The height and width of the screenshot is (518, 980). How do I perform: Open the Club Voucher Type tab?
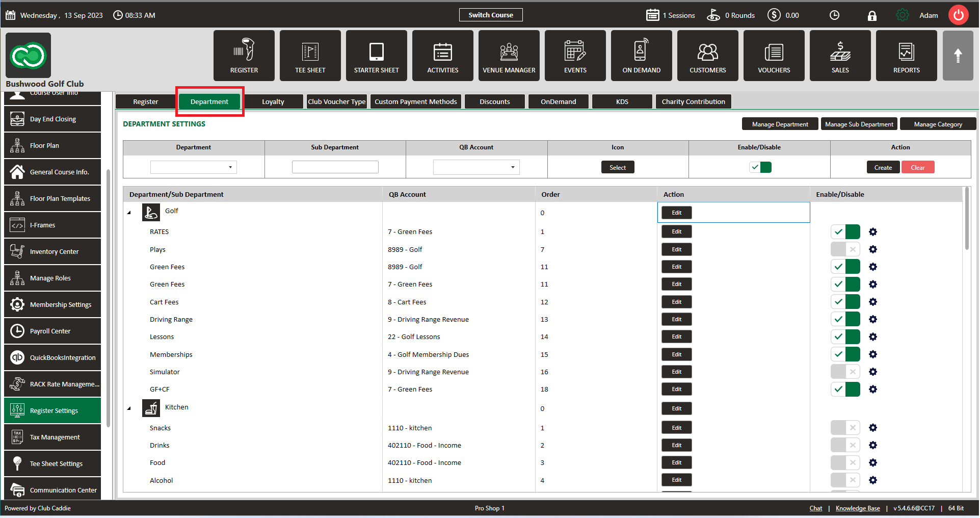tap(337, 101)
